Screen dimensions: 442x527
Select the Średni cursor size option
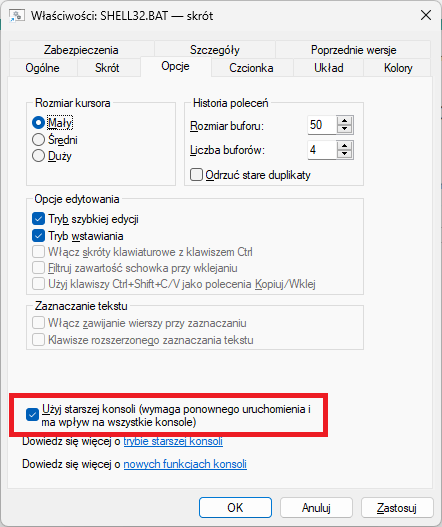[x=38, y=139]
